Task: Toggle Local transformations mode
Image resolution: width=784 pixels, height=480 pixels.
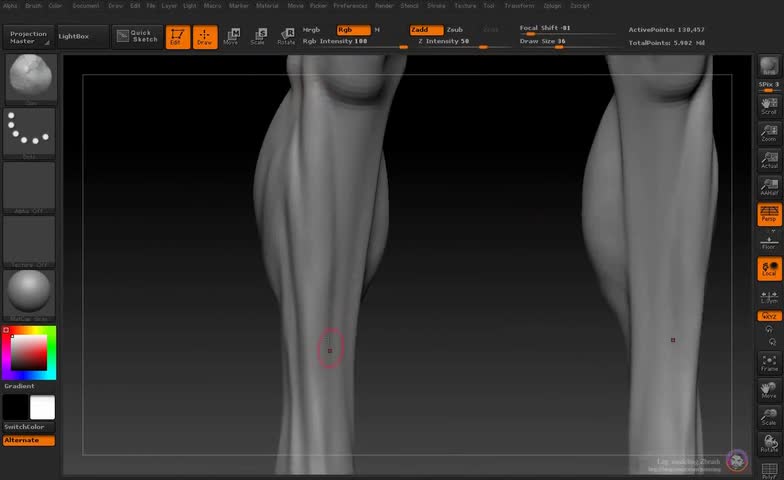Action: click(x=770, y=269)
